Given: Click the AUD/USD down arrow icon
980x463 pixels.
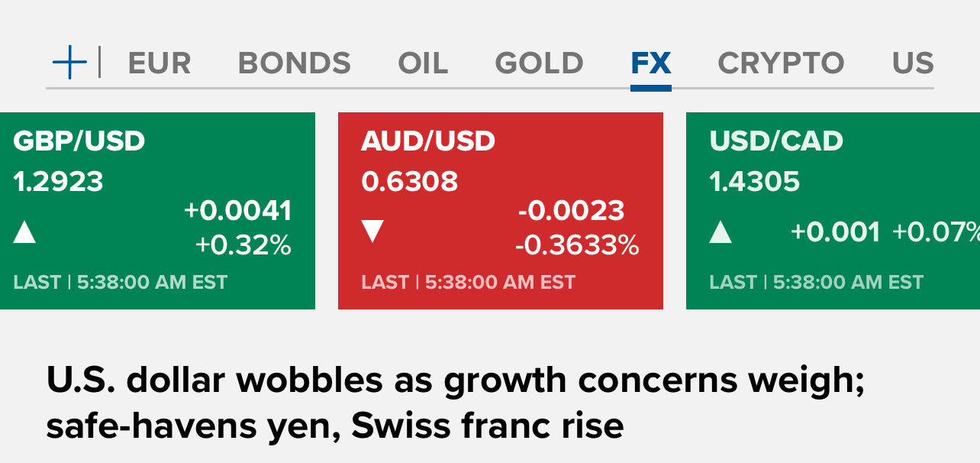Looking at the screenshot, I should coord(372,231).
